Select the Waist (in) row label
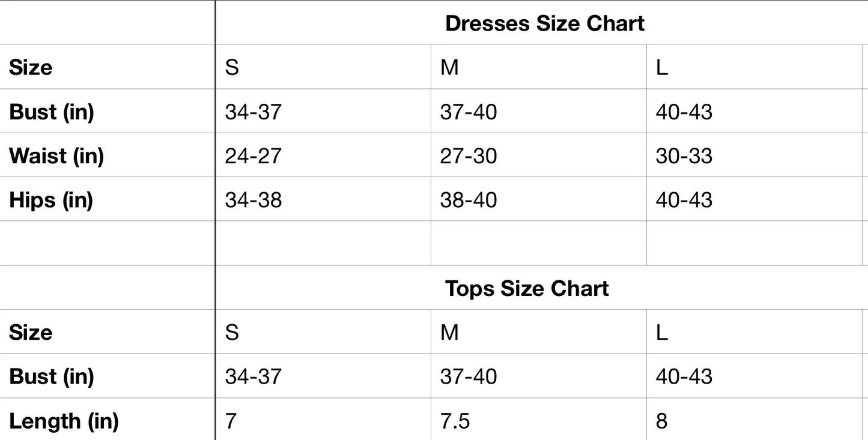868x440 pixels. [x=56, y=156]
